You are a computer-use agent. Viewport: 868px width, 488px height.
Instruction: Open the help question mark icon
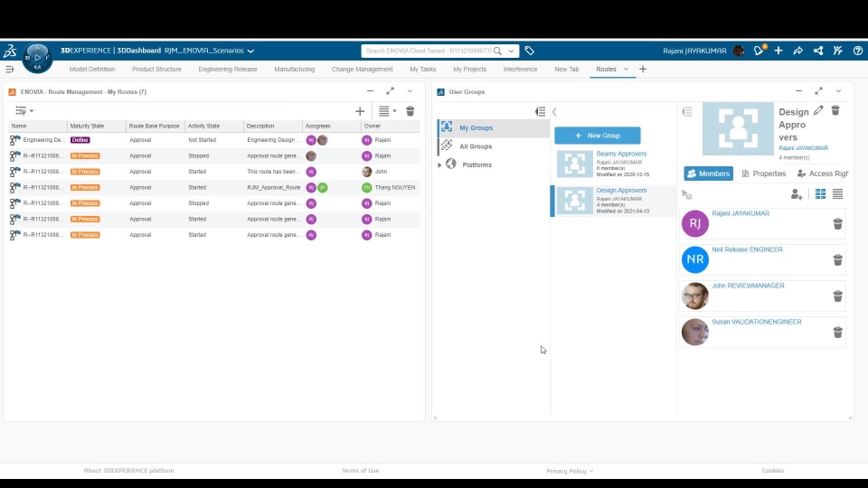857,51
